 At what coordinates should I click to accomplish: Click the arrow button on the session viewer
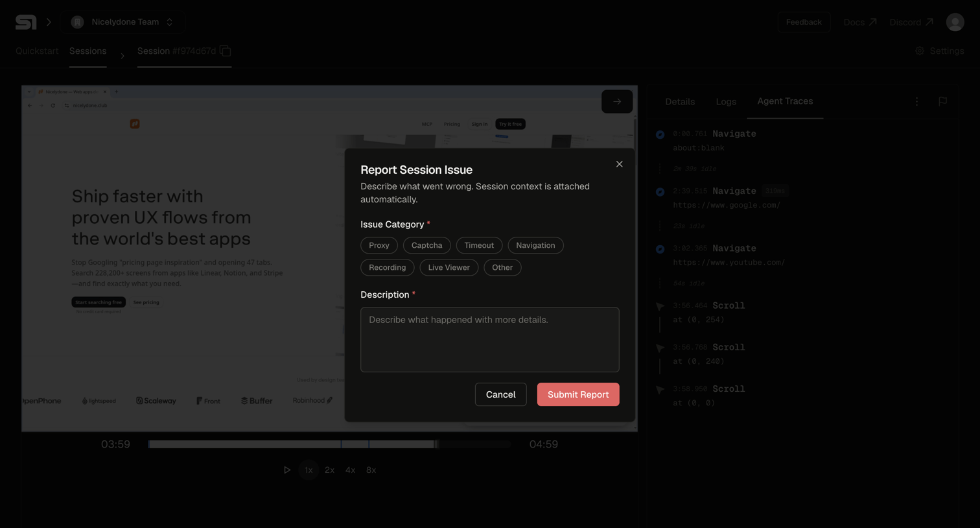click(x=617, y=102)
